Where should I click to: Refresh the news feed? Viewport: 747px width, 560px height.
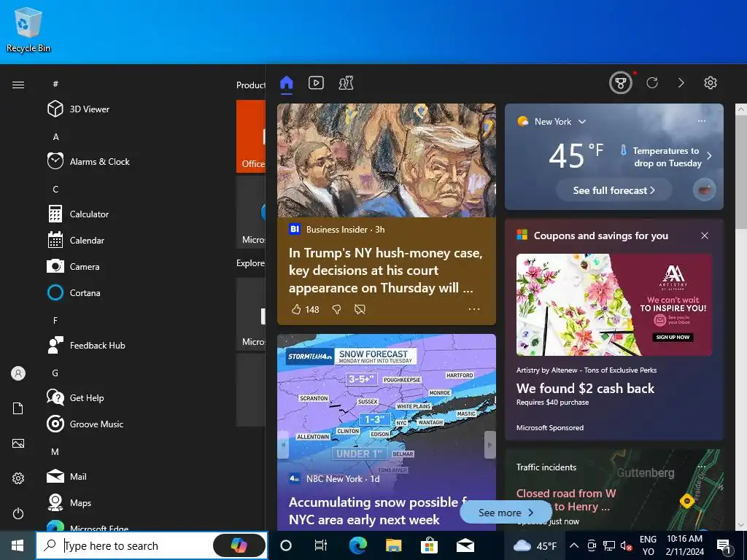[x=652, y=83]
